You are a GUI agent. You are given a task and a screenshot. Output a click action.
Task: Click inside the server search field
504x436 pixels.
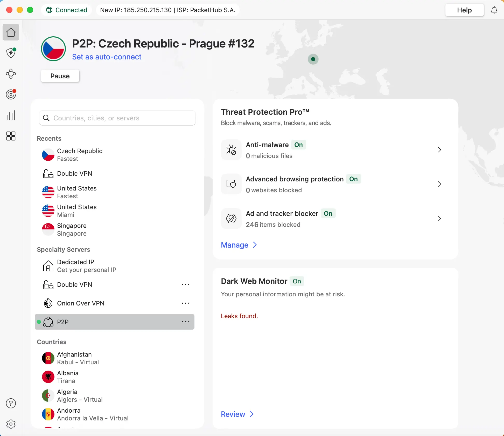click(x=117, y=118)
